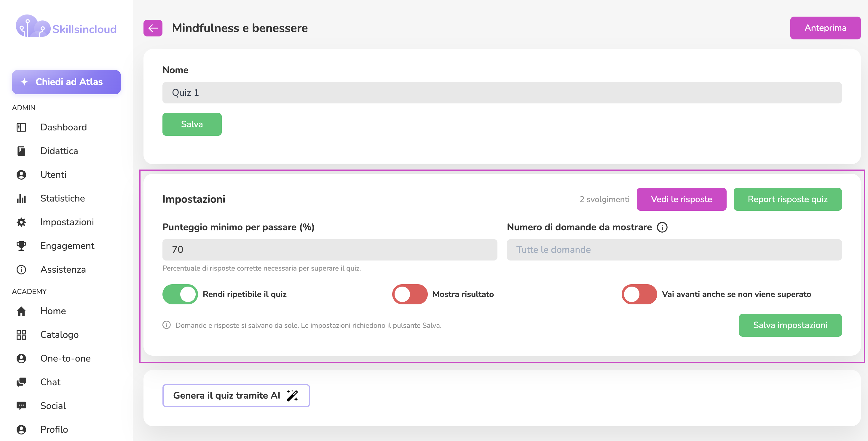Click the Tutte le domande input field
This screenshot has height=441, width=868.
click(674, 250)
